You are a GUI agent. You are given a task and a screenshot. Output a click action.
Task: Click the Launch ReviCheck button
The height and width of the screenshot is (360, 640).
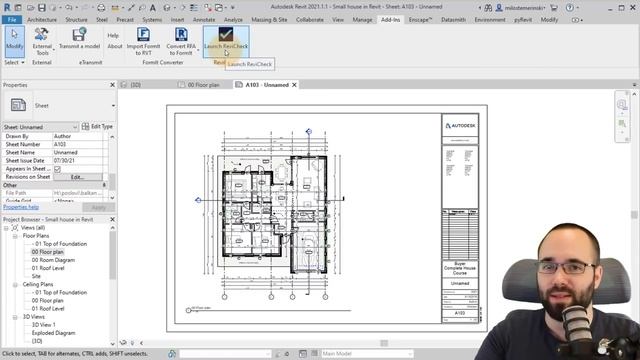point(226,41)
